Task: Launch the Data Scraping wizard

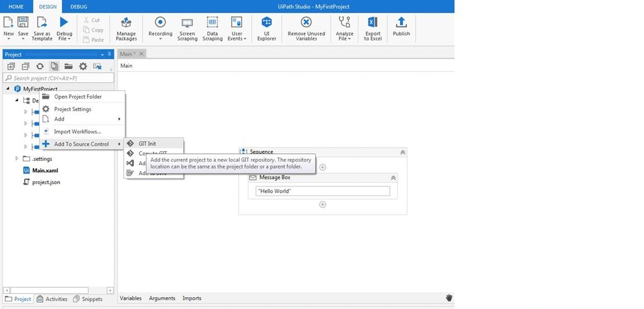Action: point(213,28)
